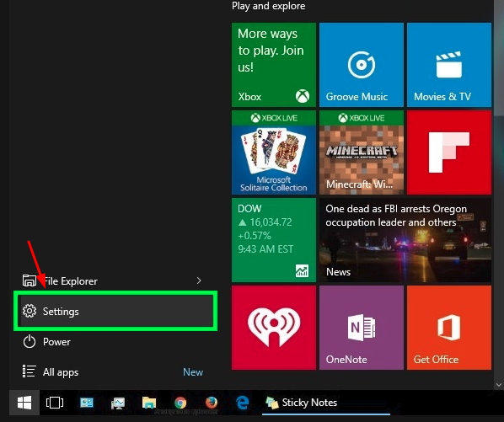Click the Play and explore group title

(268, 6)
